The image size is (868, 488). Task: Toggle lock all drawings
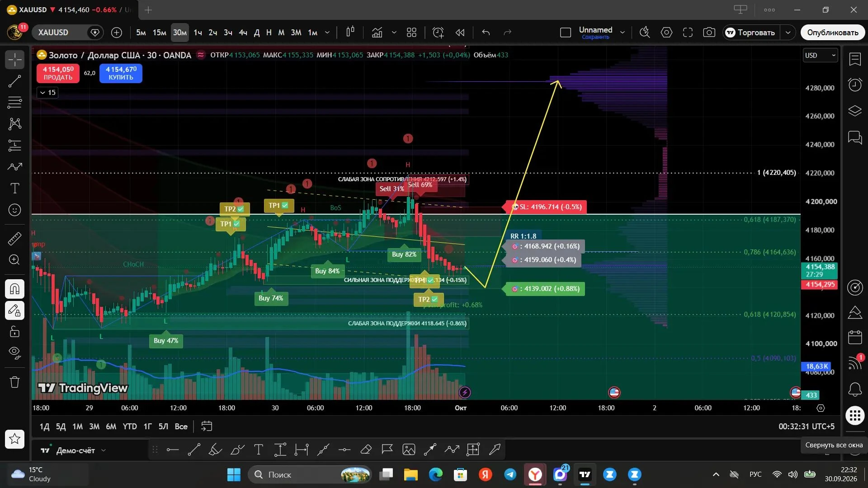click(14, 332)
